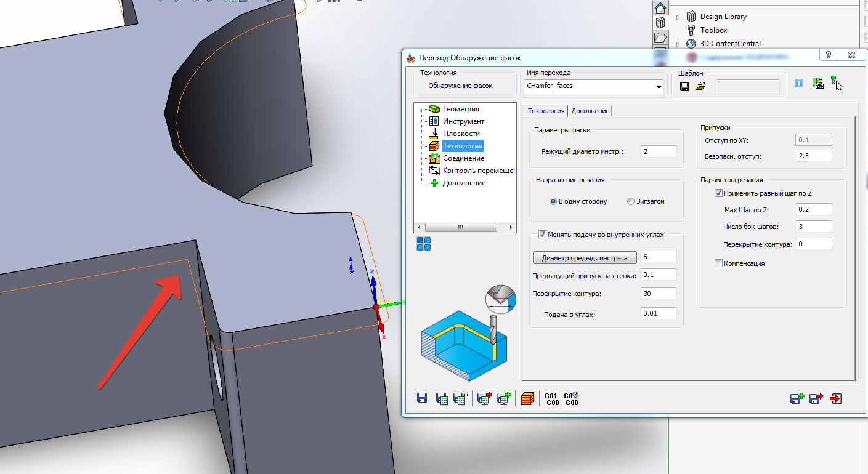Select Плоскости in the operation tree
The width and height of the screenshot is (868, 474).
click(461, 134)
